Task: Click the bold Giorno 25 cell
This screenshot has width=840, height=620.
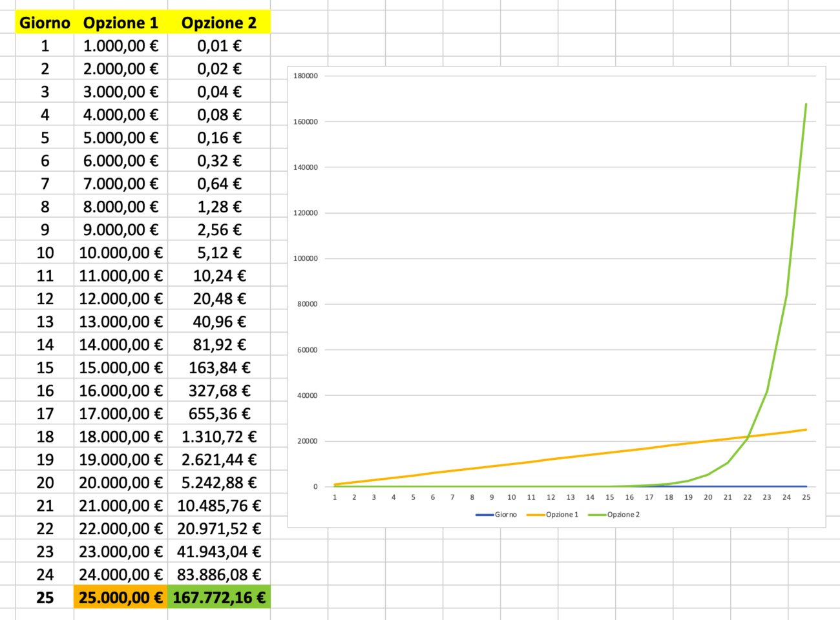Action: coord(45,597)
